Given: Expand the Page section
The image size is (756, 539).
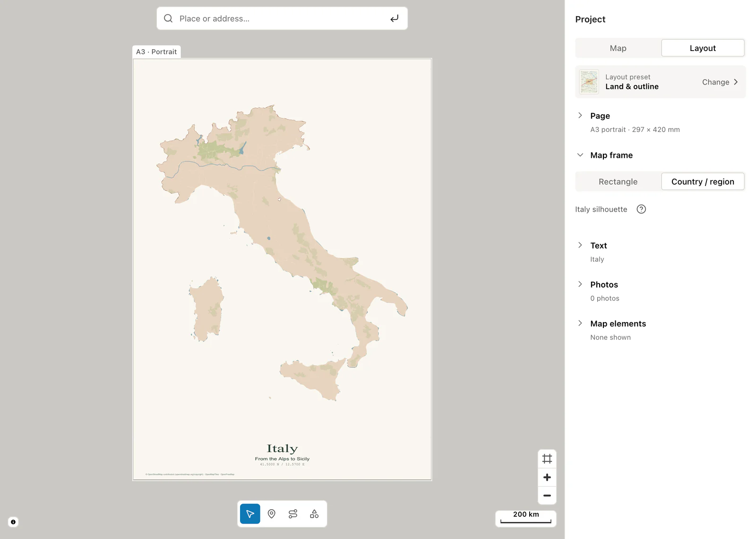Looking at the screenshot, I should (x=580, y=115).
